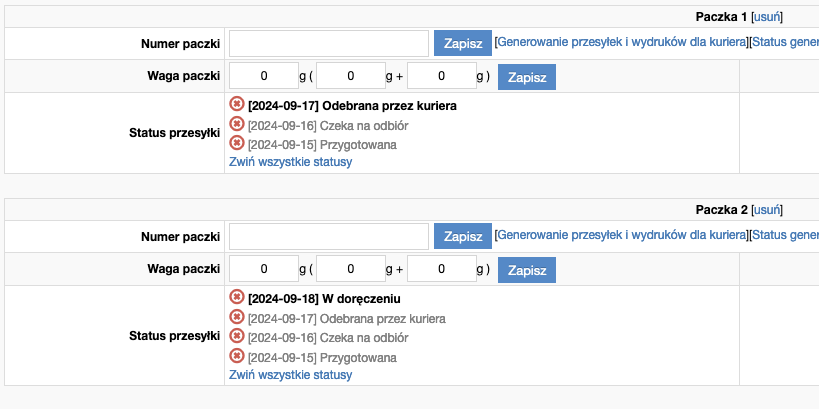Delete the 2024-09-17 status in Paczka 1
Image resolution: width=819 pixels, height=409 pixels.
tap(237, 104)
